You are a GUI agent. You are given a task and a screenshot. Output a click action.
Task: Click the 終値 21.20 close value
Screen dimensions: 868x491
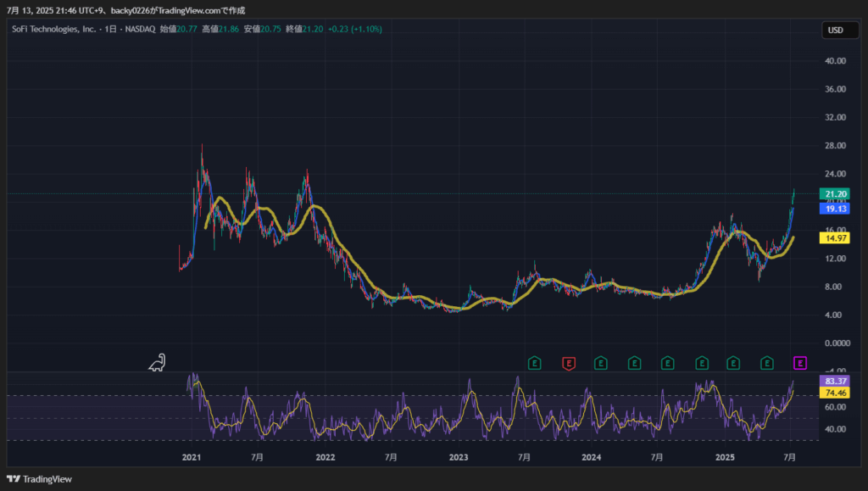coord(304,29)
